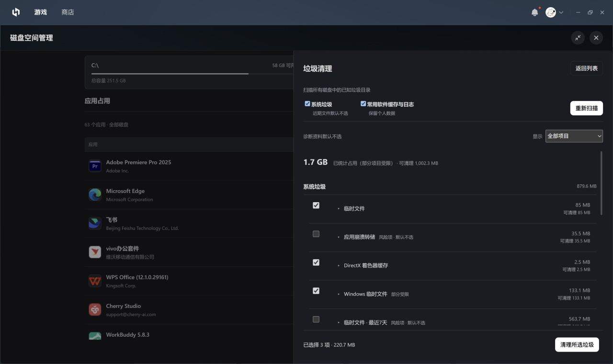
Task: Click the 系统垃圾 section heading
Action: (x=315, y=187)
